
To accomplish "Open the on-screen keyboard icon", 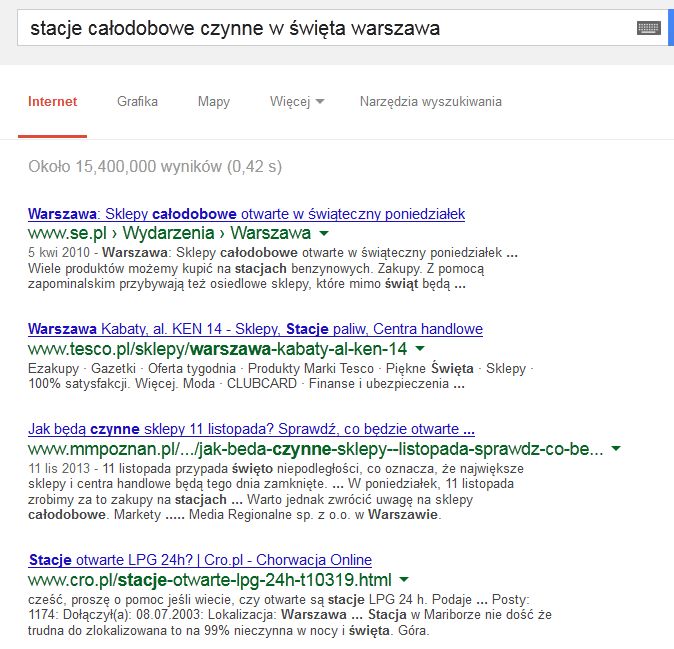I will pos(649,28).
